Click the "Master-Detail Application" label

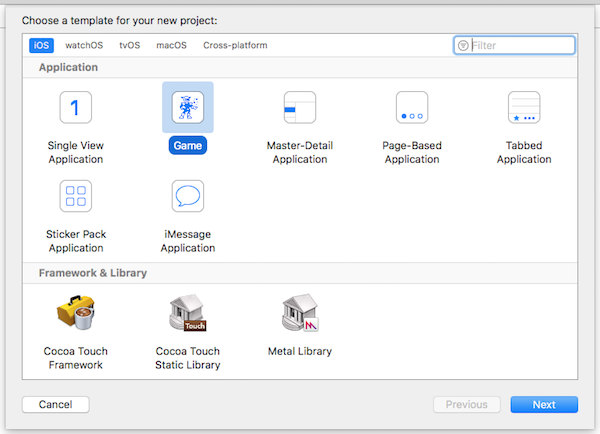pos(300,152)
